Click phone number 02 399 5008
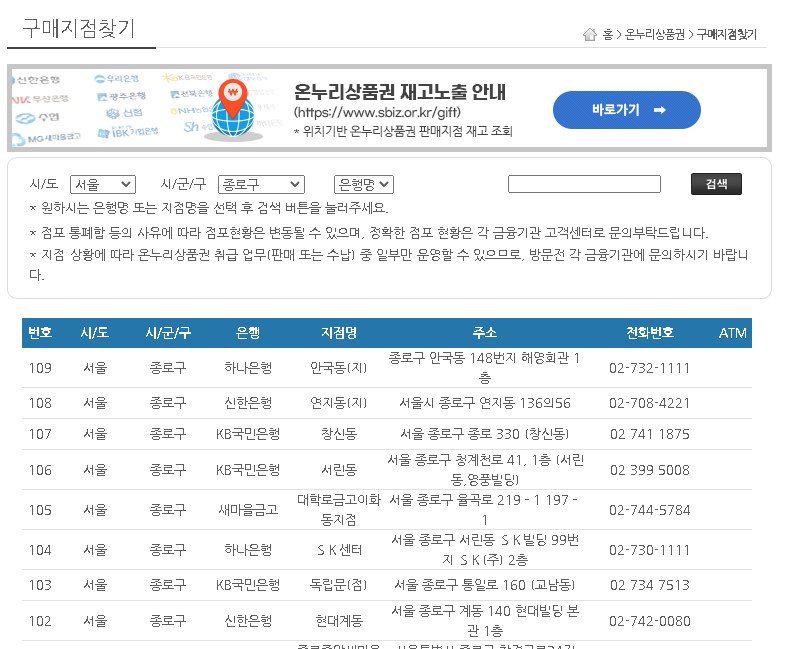This screenshot has width=787, height=649. (x=650, y=470)
